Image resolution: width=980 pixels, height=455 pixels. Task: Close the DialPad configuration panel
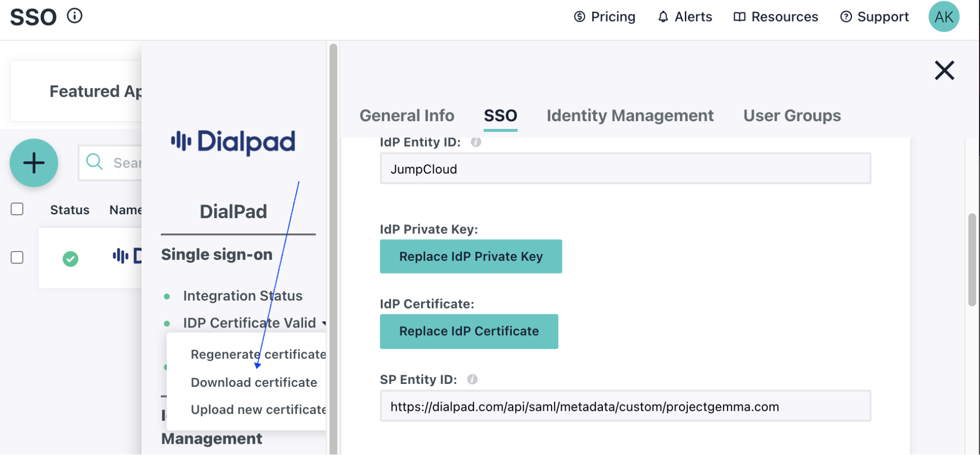[944, 70]
